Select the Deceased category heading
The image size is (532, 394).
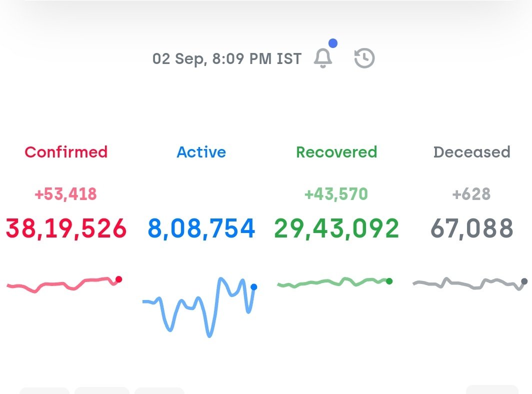471,152
